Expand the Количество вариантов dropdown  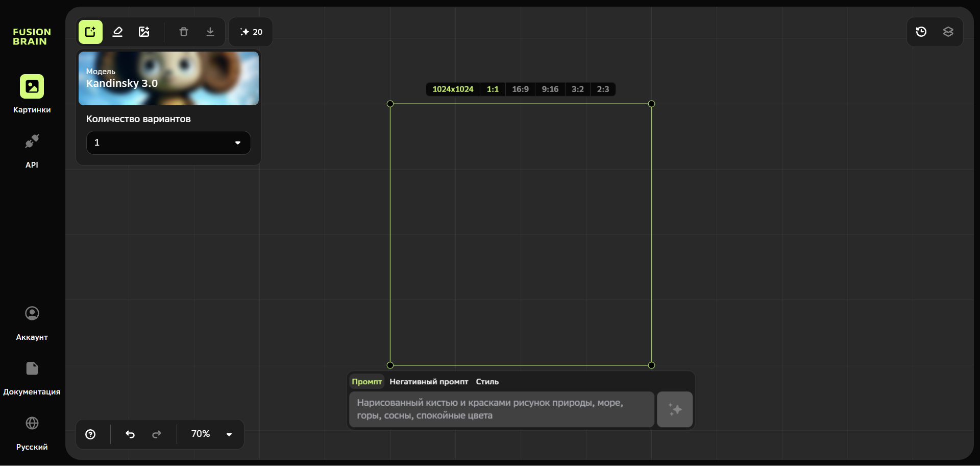point(168,143)
